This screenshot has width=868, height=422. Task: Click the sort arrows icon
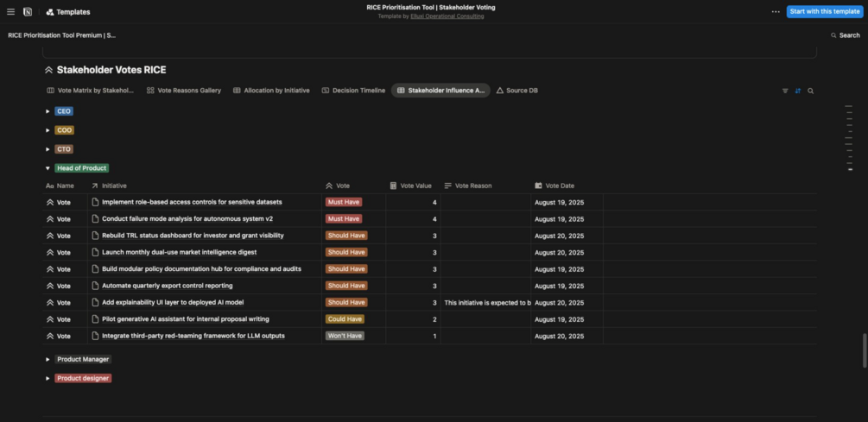pyautogui.click(x=798, y=91)
